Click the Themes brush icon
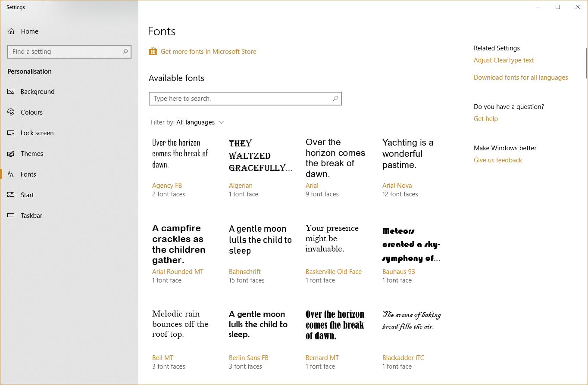The height and width of the screenshot is (385, 588). 11,154
